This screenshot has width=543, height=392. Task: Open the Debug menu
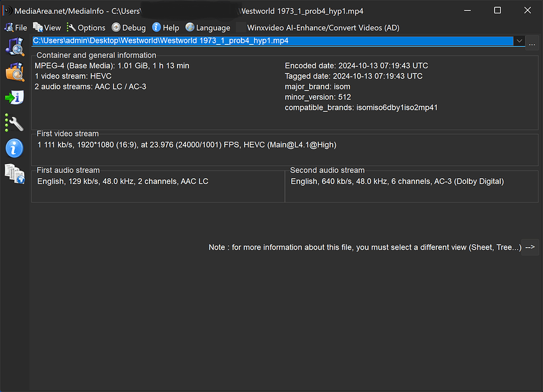[133, 27]
